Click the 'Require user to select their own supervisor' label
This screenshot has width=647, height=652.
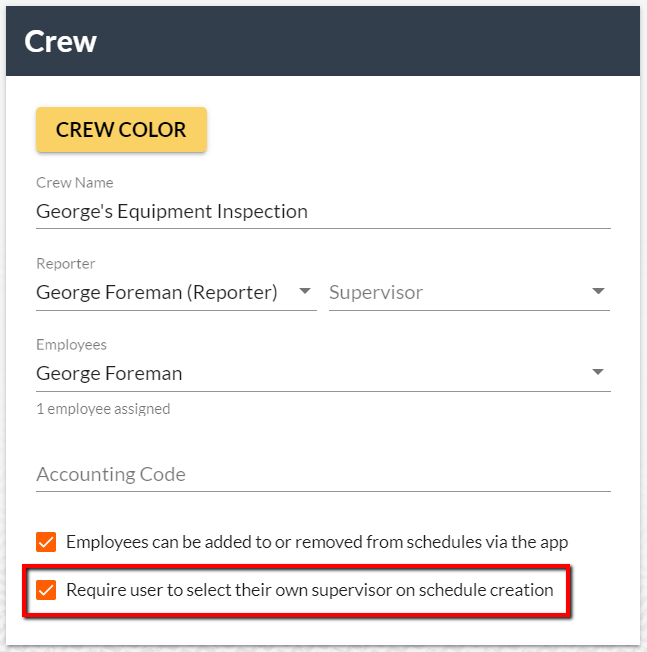(309, 590)
